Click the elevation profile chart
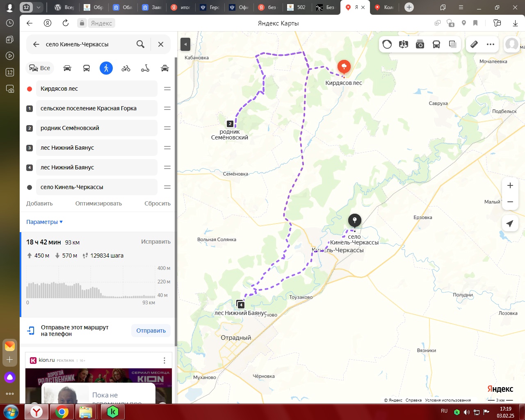Viewport: 525px width, 420px height. pyautogui.click(x=91, y=283)
